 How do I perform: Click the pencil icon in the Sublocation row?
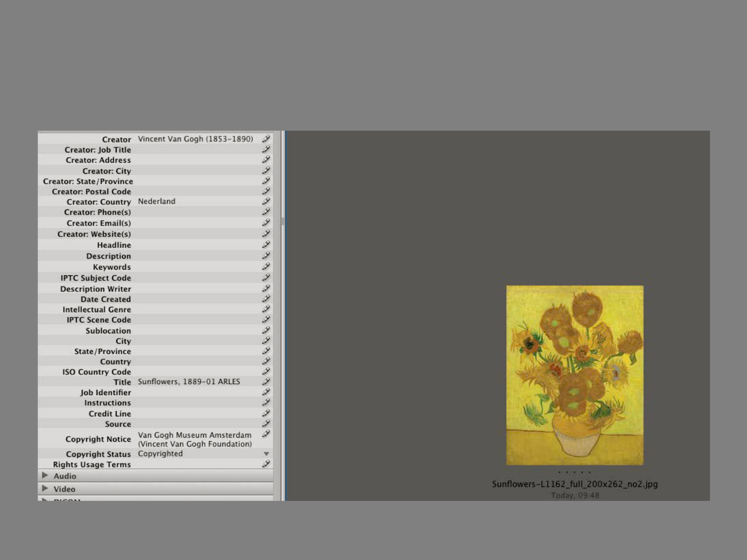click(266, 330)
